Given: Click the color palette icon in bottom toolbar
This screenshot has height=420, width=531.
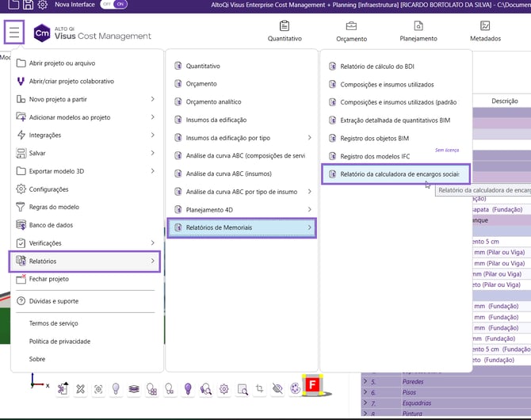Looking at the screenshot, I should (x=295, y=389).
